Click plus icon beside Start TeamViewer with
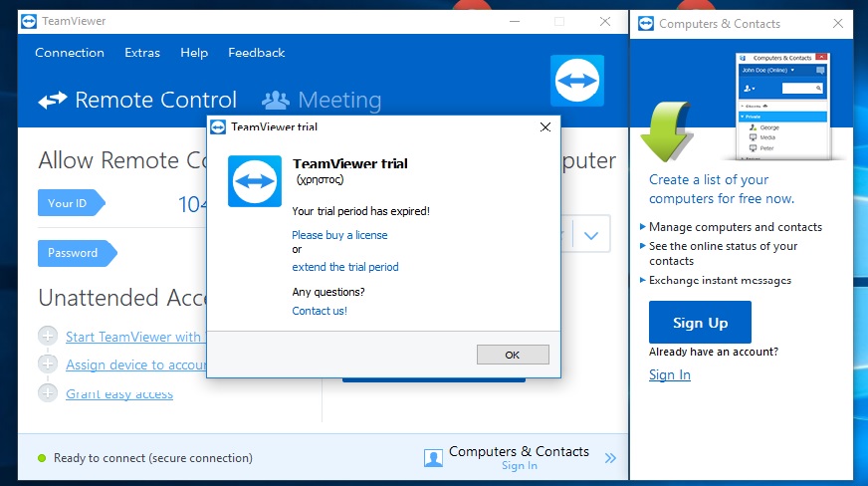The height and width of the screenshot is (486, 868). click(x=48, y=336)
